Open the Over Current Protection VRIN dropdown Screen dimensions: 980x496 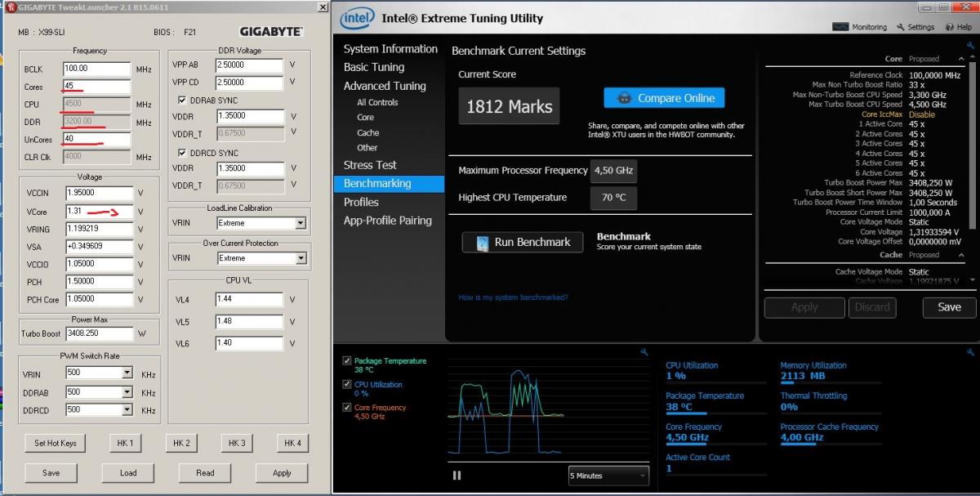click(301, 258)
